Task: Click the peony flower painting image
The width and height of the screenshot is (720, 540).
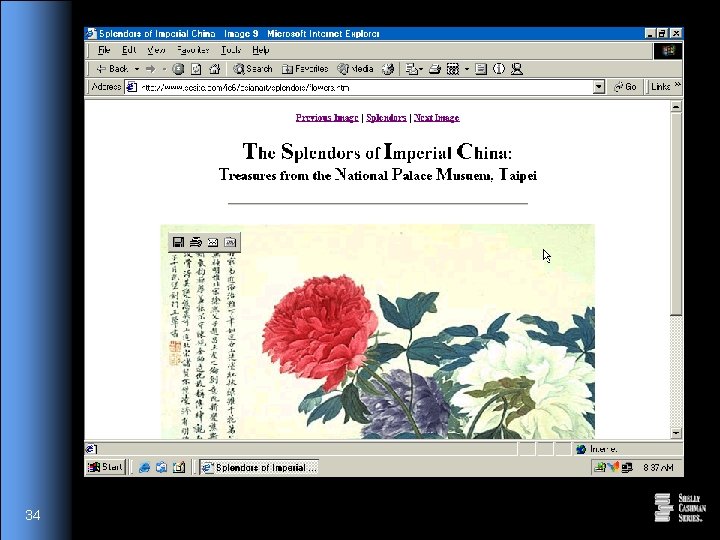Action: [x=377, y=332]
